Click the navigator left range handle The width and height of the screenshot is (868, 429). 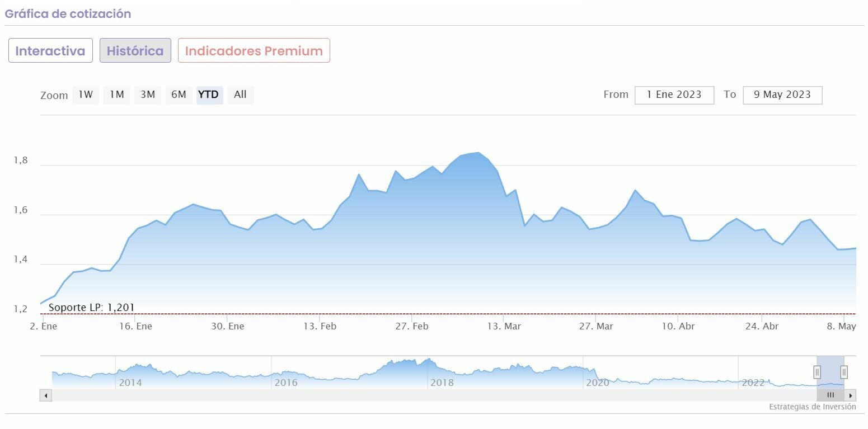click(x=817, y=372)
